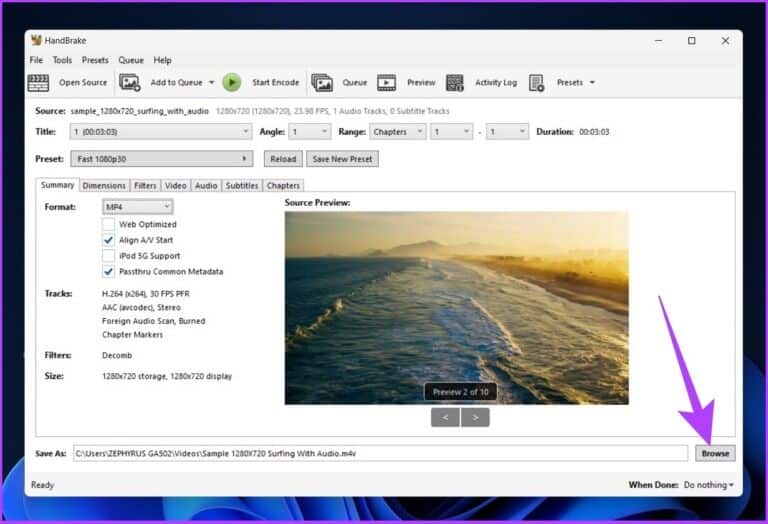
Task: Click the Open Source film icon
Action: [x=38, y=83]
